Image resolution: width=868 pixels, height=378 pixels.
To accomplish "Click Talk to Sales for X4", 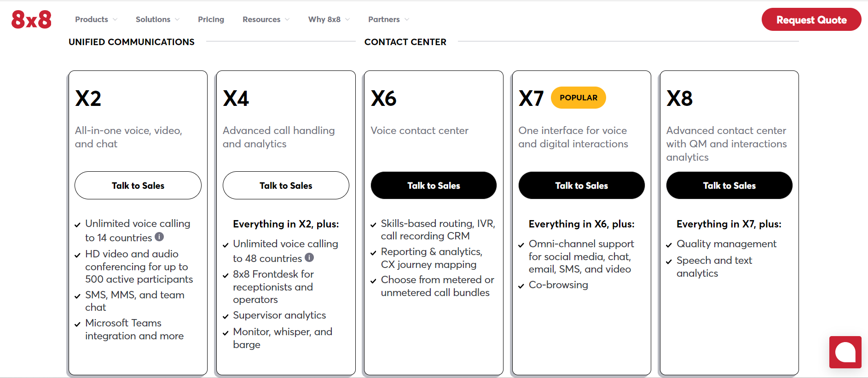I will [x=286, y=186].
